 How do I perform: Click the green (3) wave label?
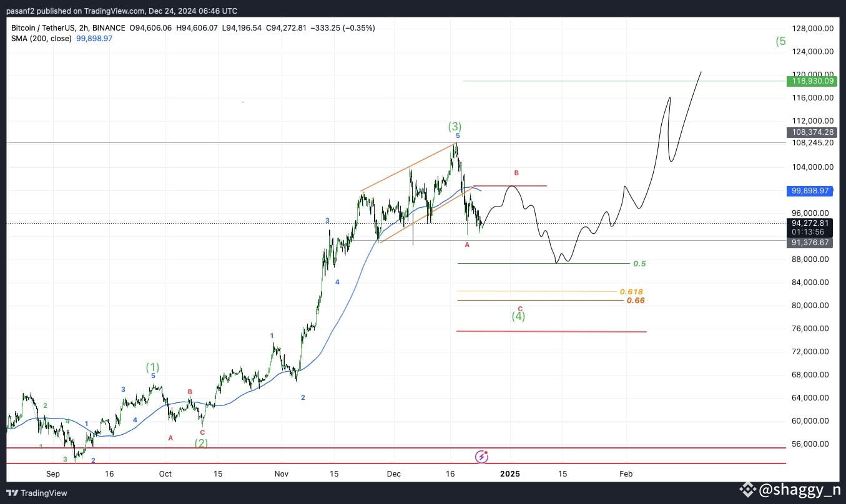455,127
